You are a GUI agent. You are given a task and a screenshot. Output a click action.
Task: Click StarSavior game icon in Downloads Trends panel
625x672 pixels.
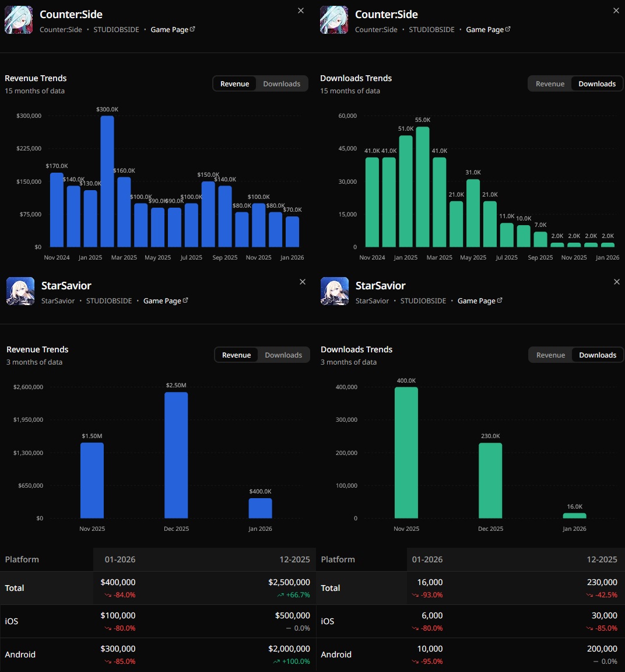pos(335,291)
